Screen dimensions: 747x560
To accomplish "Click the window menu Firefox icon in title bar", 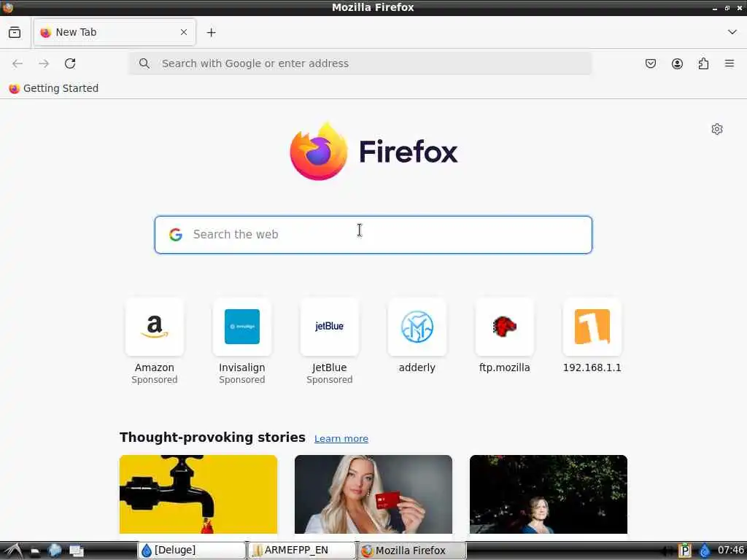I will point(7,7).
